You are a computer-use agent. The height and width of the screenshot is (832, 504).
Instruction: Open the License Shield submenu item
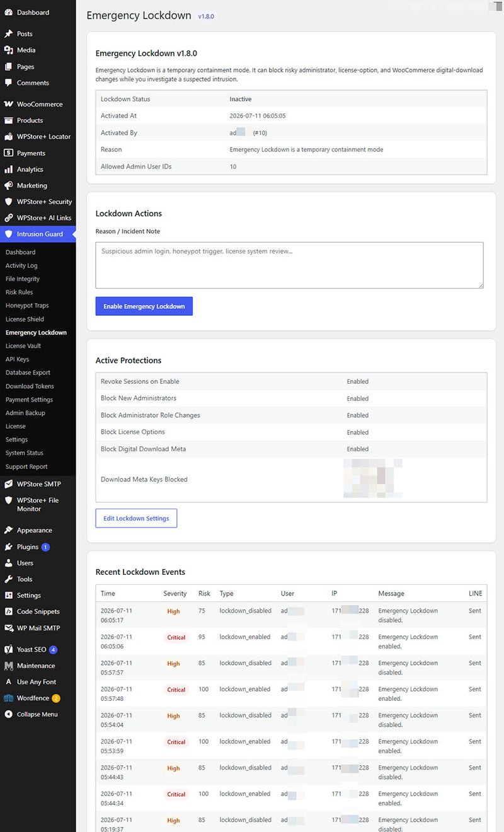tap(25, 320)
